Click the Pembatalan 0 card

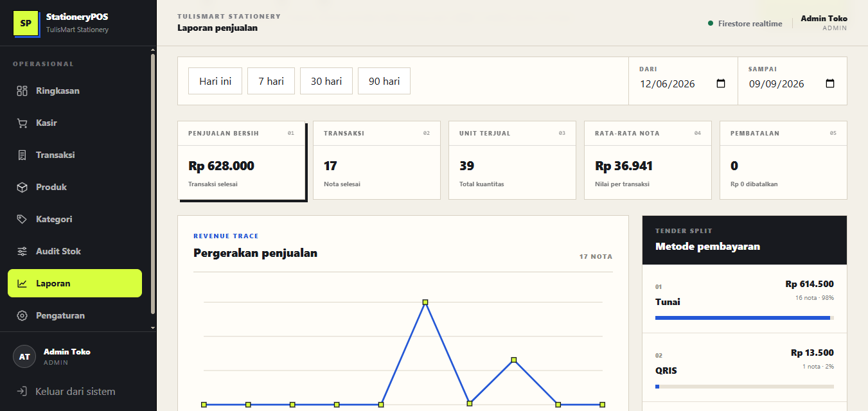tap(783, 160)
